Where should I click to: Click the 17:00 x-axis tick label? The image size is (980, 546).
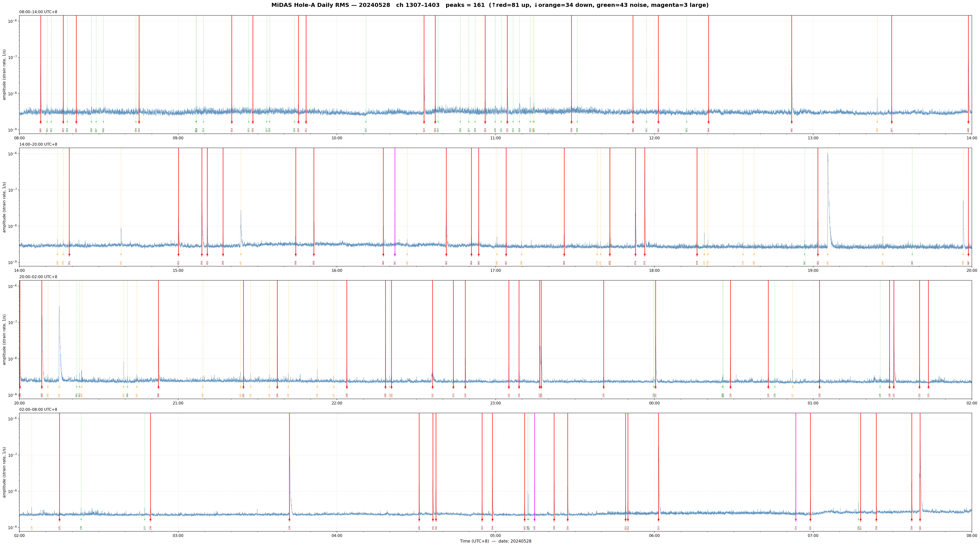tap(495, 271)
